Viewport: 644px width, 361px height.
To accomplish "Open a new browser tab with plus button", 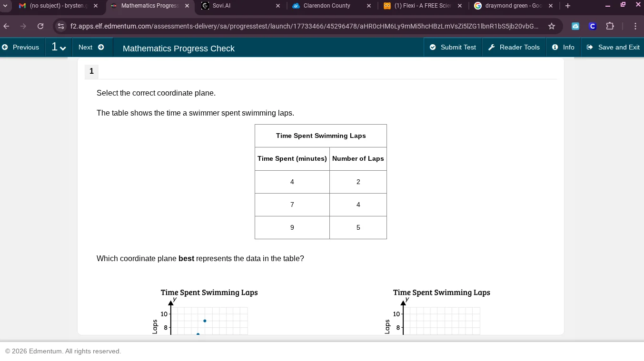I will pos(568,6).
